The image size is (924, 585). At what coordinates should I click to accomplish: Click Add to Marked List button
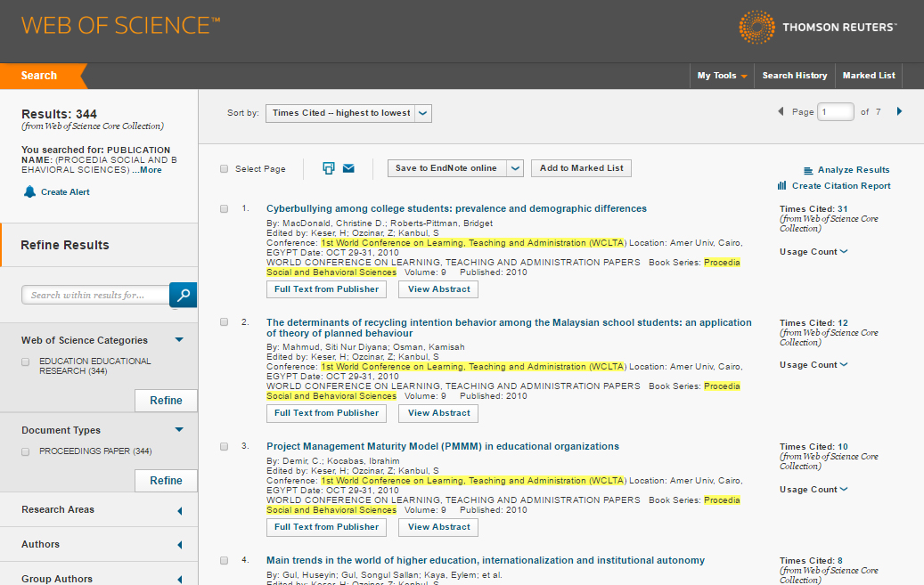pyautogui.click(x=581, y=168)
